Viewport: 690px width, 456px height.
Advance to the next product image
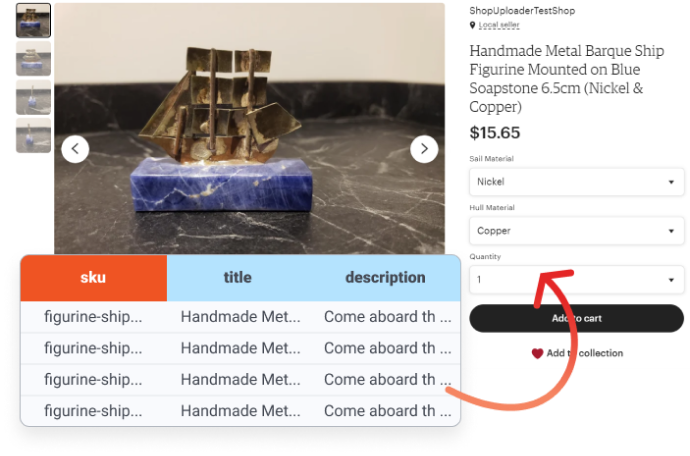click(x=424, y=149)
